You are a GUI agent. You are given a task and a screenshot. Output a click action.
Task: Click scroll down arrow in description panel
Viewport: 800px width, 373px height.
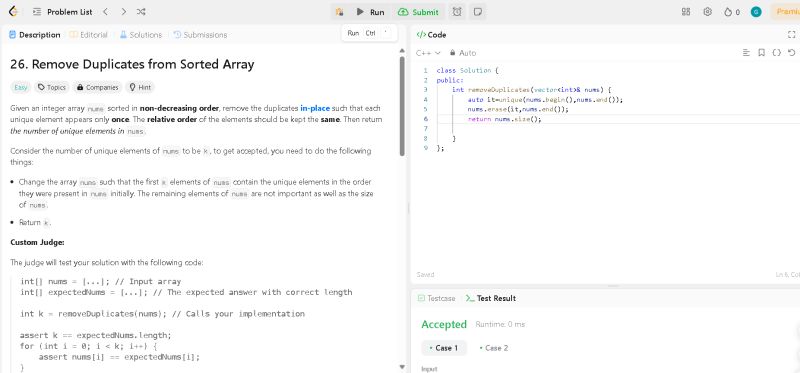point(402,367)
